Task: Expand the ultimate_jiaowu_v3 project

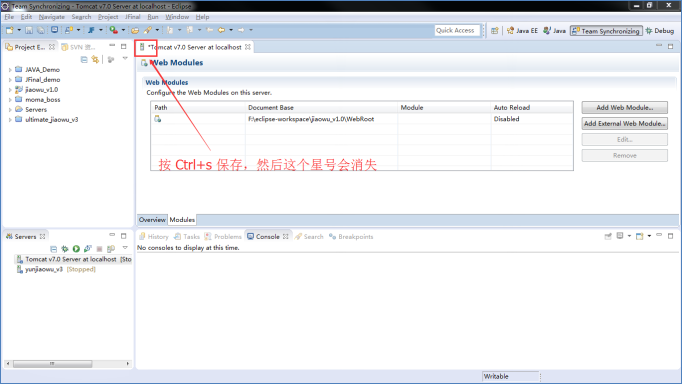Action: click(10, 120)
